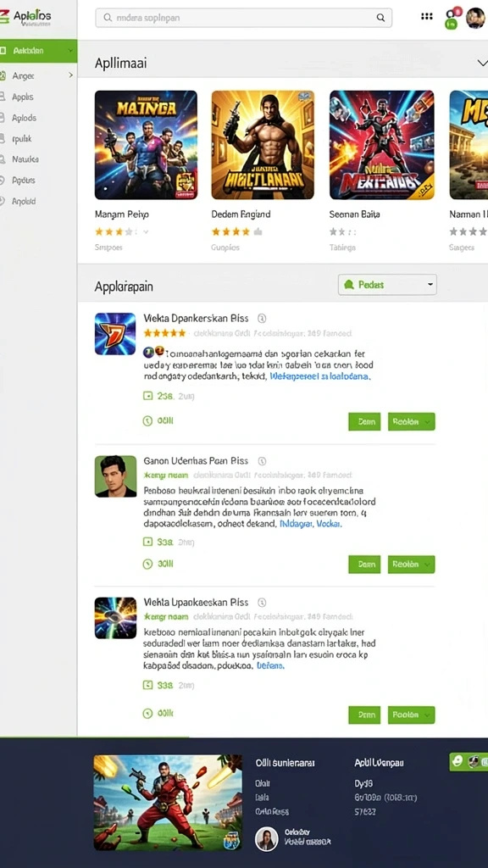The height and width of the screenshot is (868, 488).
Task: Click the first review's green Dann button
Action: click(x=364, y=421)
